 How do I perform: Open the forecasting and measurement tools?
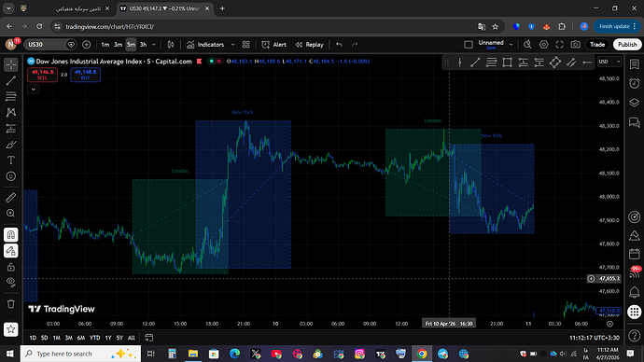(10, 129)
